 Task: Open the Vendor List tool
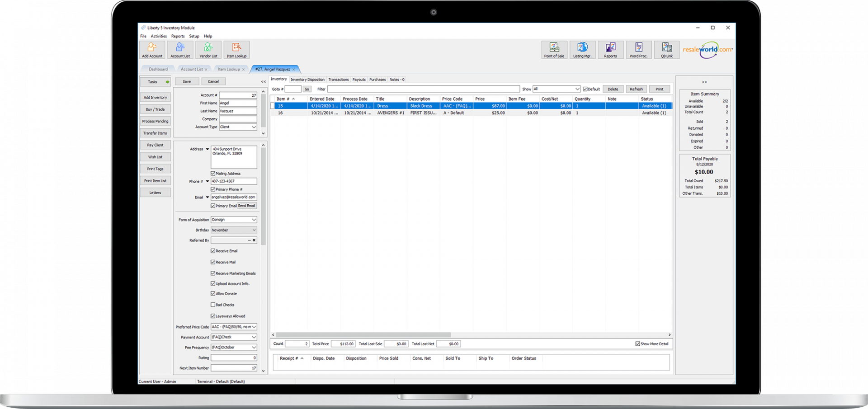point(208,50)
